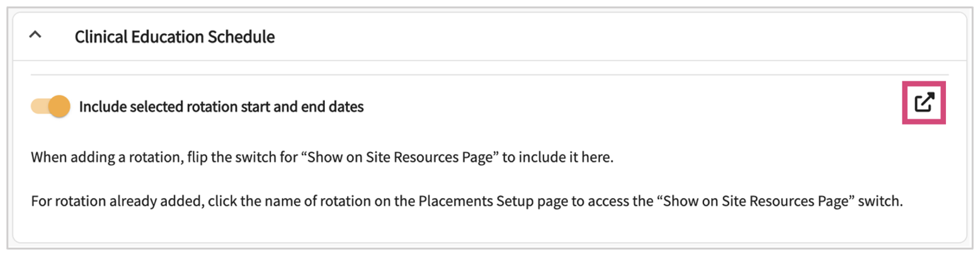Click the "Clinical Education Schedule" header title
Screen dimensions: 980x256
pyautogui.click(x=174, y=37)
